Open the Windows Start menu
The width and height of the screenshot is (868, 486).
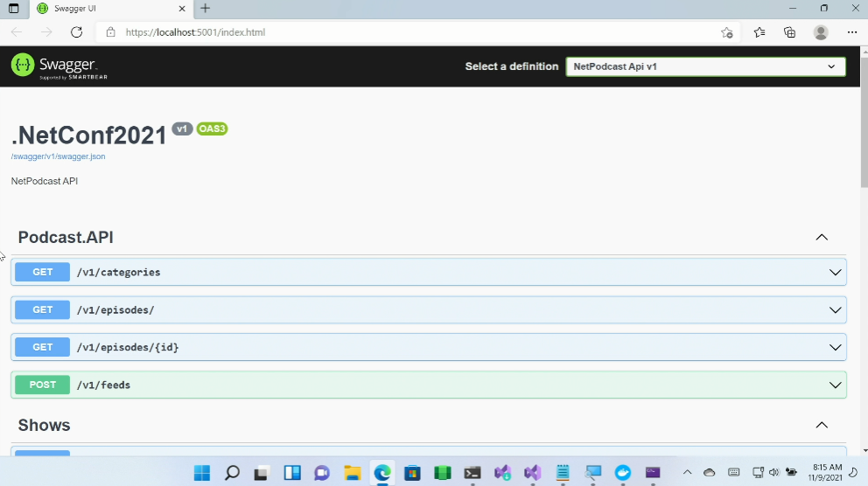(x=202, y=473)
